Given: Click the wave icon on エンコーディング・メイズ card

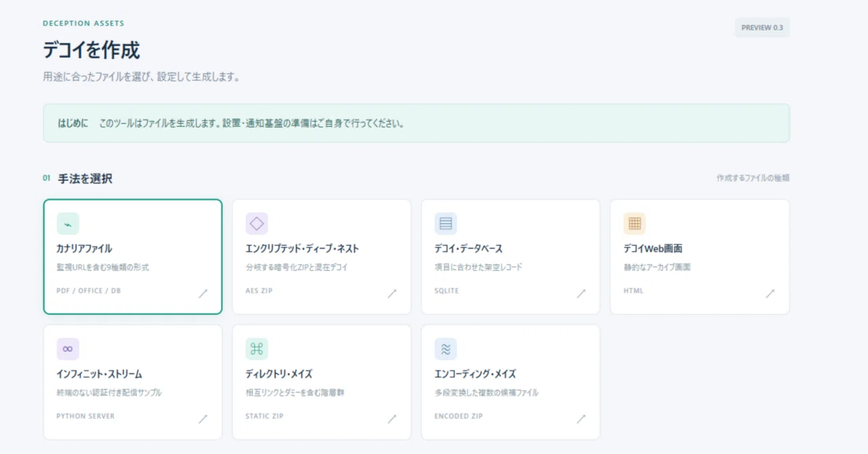Looking at the screenshot, I should [446, 349].
